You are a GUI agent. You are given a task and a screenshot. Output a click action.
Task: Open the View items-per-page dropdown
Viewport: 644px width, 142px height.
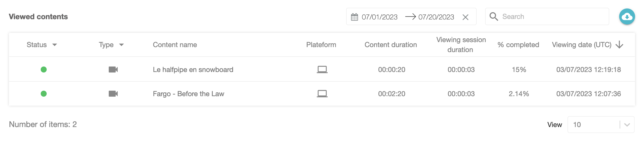[601, 125]
